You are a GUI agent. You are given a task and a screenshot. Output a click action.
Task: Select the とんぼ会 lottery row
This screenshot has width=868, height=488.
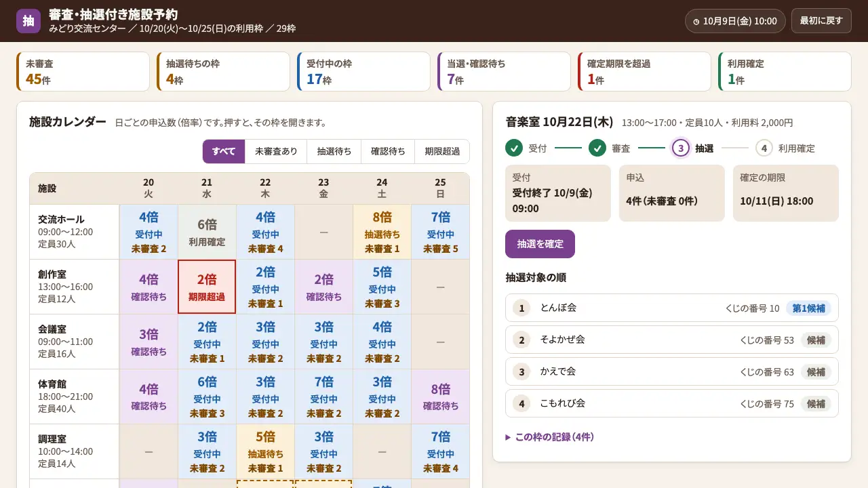pyautogui.click(x=672, y=308)
